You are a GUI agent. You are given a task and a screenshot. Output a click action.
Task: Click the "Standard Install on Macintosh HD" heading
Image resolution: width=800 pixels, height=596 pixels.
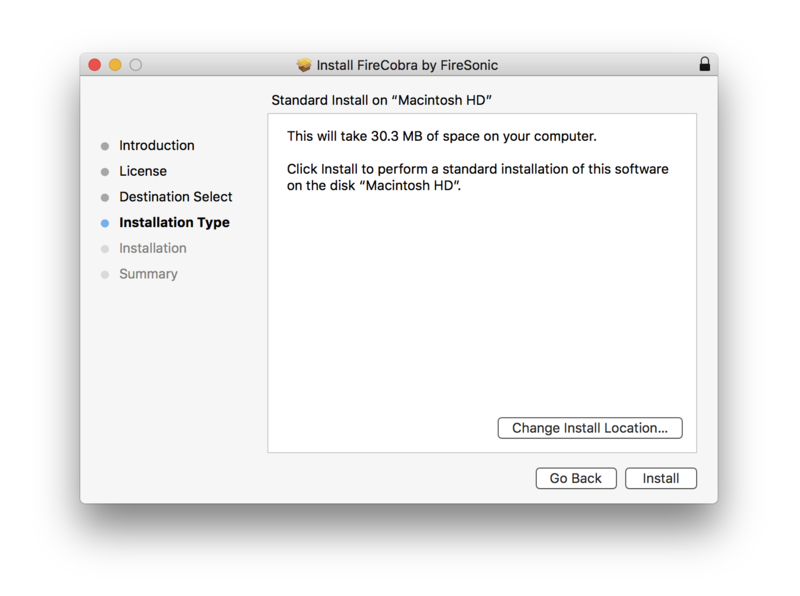383,101
